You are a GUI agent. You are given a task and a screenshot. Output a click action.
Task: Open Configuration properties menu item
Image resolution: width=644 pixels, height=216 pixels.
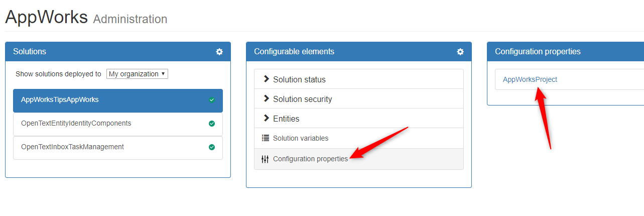tap(310, 159)
